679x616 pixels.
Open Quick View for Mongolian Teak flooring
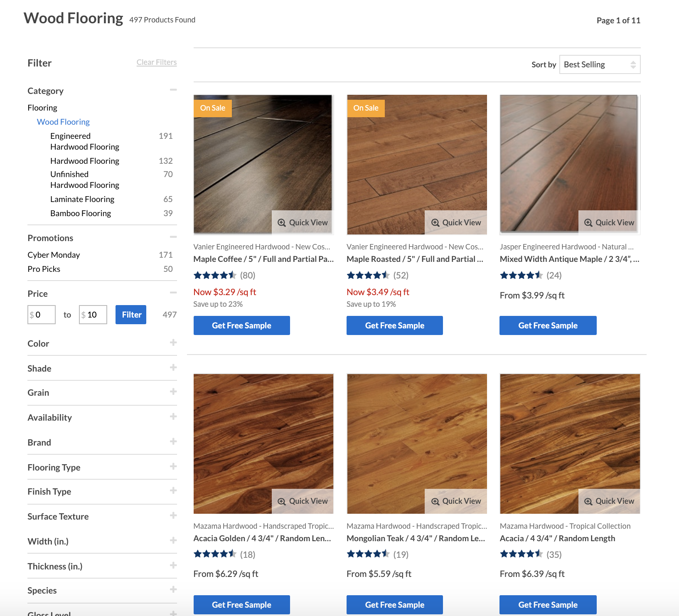456,501
